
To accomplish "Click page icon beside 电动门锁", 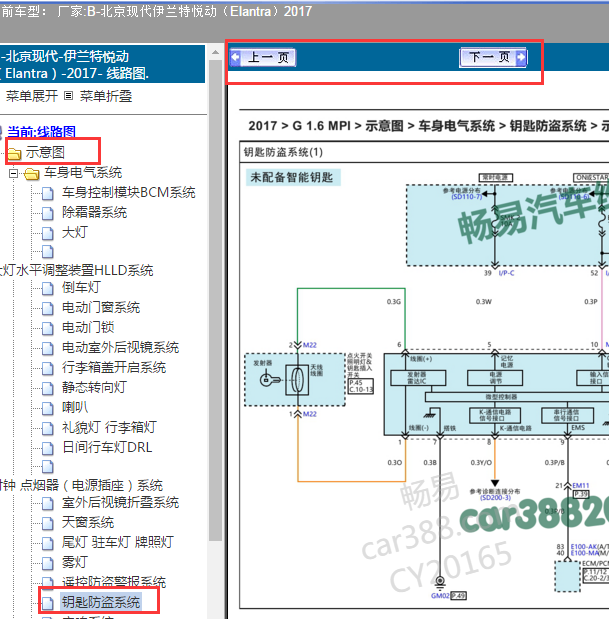I will pyautogui.click(x=48, y=328).
